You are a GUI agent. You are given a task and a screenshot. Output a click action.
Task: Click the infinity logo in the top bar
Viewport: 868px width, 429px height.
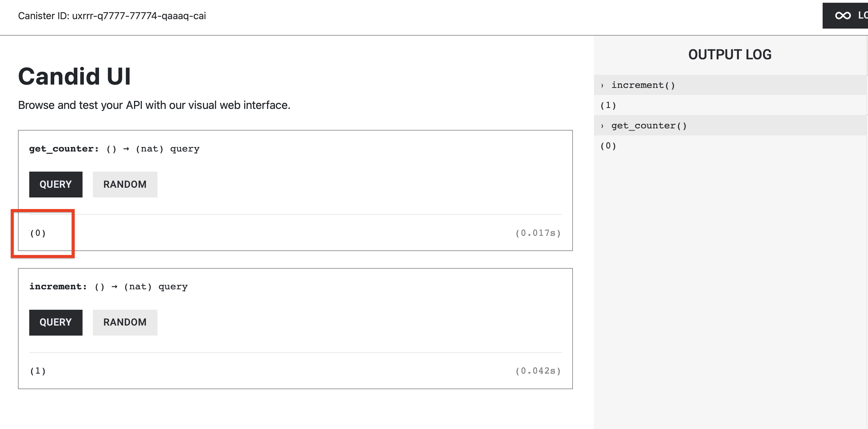pyautogui.click(x=844, y=16)
